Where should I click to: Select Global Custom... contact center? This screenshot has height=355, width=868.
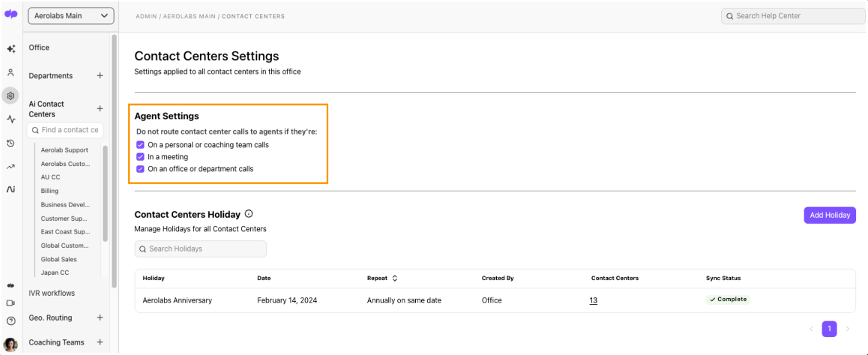(64, 245)
